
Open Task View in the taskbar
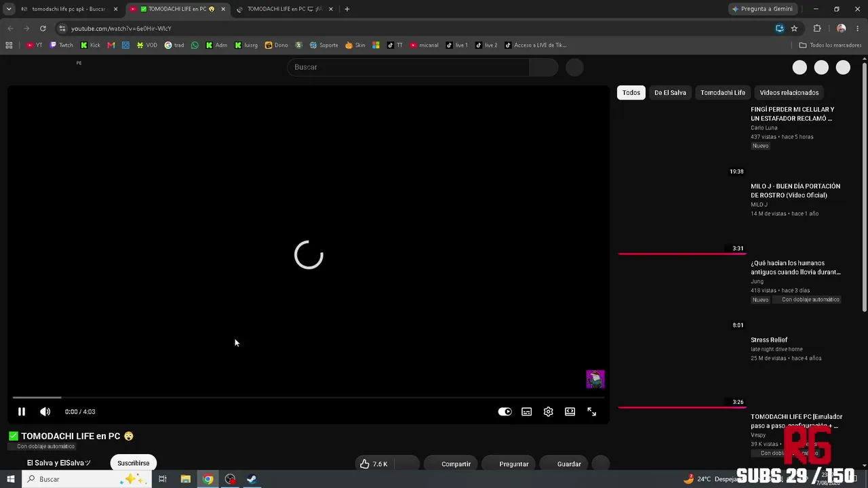pos(163,479)
